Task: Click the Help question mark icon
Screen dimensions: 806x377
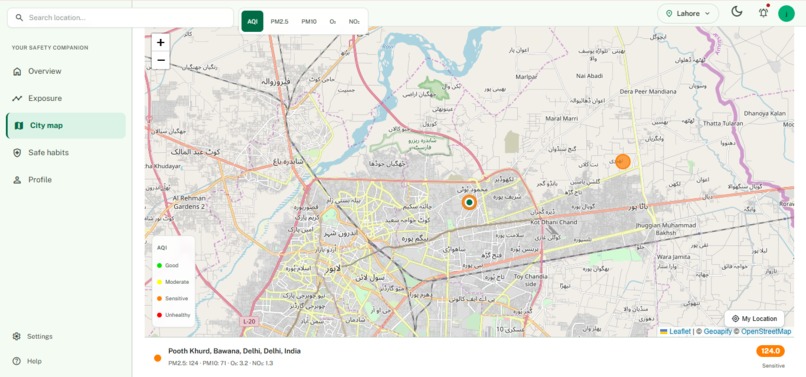Action: click(x=16, y=361)
